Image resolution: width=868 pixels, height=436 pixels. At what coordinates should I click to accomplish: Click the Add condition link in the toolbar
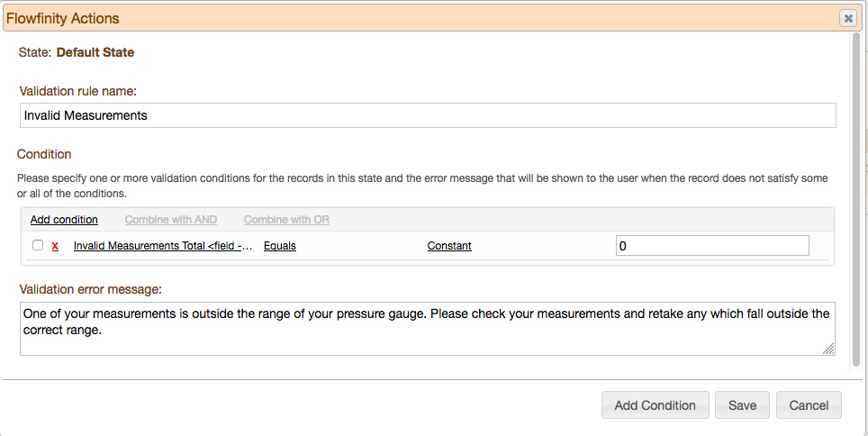click(64, 220)
